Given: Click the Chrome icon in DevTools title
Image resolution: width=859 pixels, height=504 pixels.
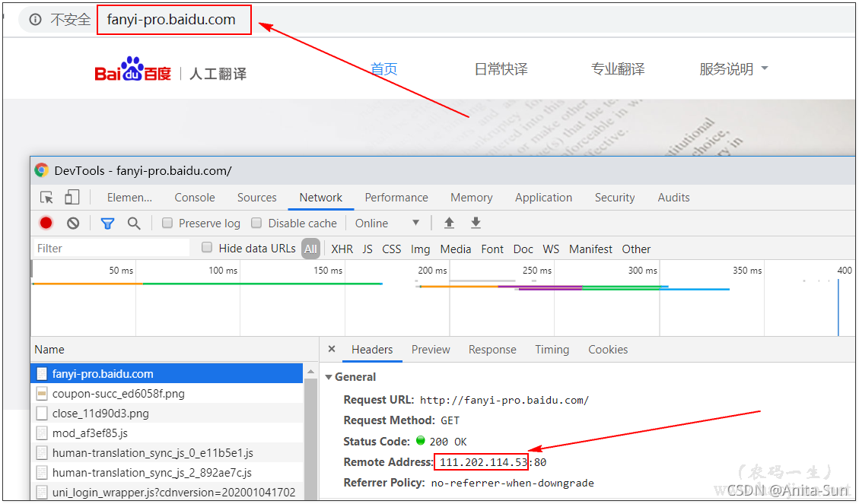Looking at the screenshot, I should tap(42, 170).
